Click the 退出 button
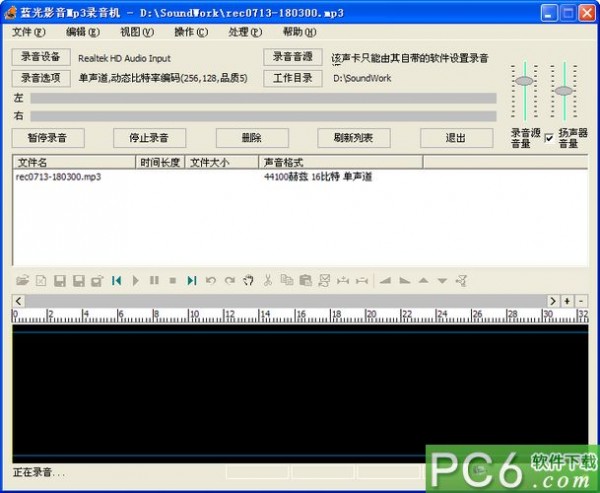The image size is (600, 493). [457, 138]
